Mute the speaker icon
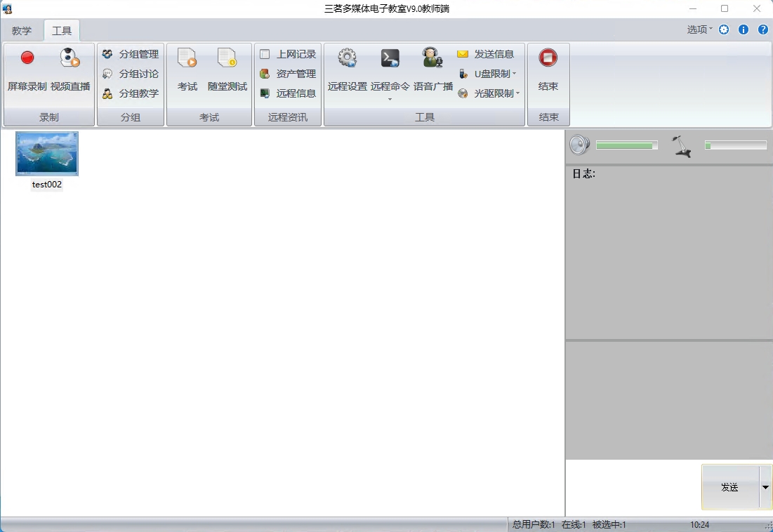The image size is (773, 532). pyautogui.click(x=579, y=145)
